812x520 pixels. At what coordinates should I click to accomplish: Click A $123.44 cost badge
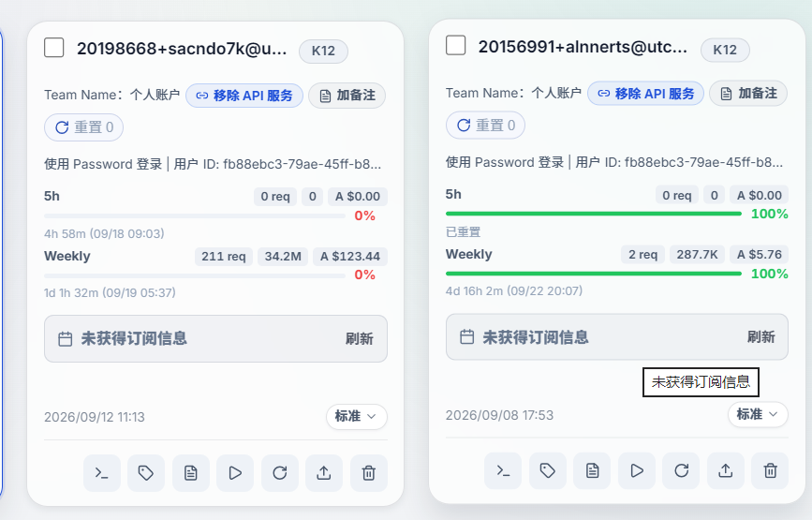[350, 257]
